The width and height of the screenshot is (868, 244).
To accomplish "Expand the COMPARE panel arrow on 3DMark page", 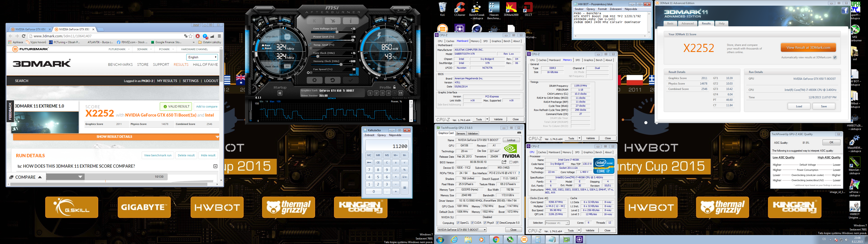I will (x=40, y=177).
